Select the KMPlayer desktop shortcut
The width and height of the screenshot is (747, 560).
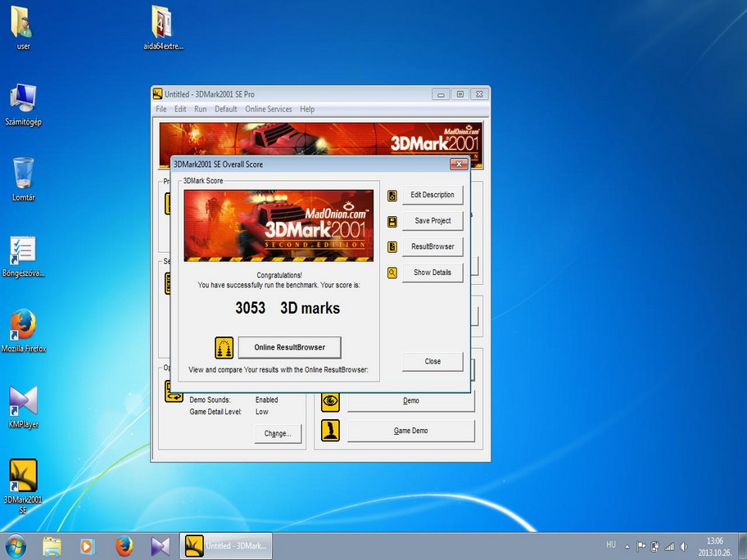click(x=23, y=407)
